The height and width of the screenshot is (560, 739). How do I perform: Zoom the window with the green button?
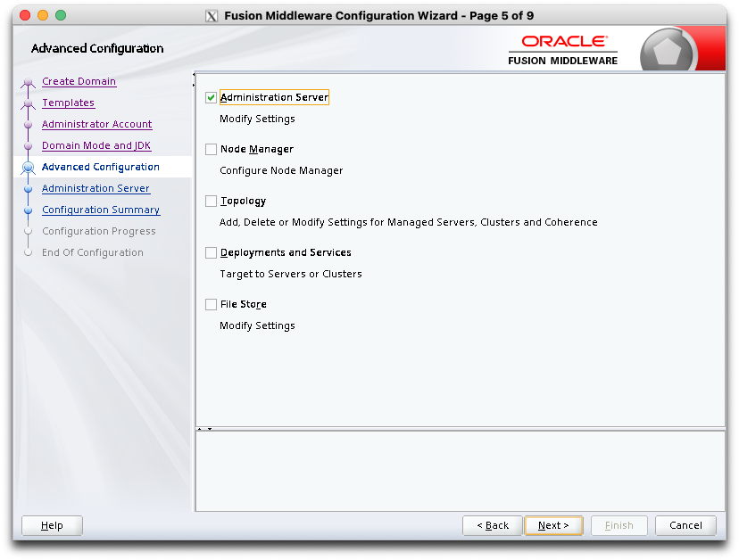pos(61,15)
